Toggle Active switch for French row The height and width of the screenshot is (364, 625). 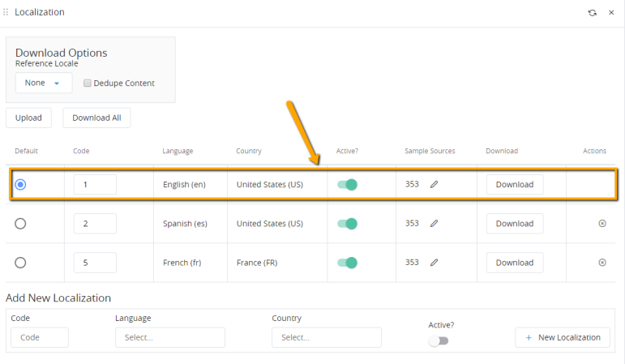pos(347,263)
